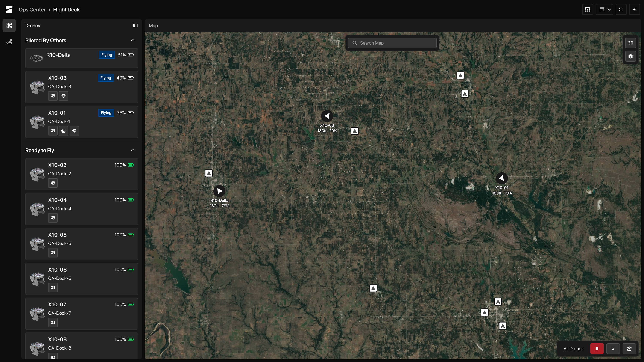Toggle 3D map view

[630, 43]
